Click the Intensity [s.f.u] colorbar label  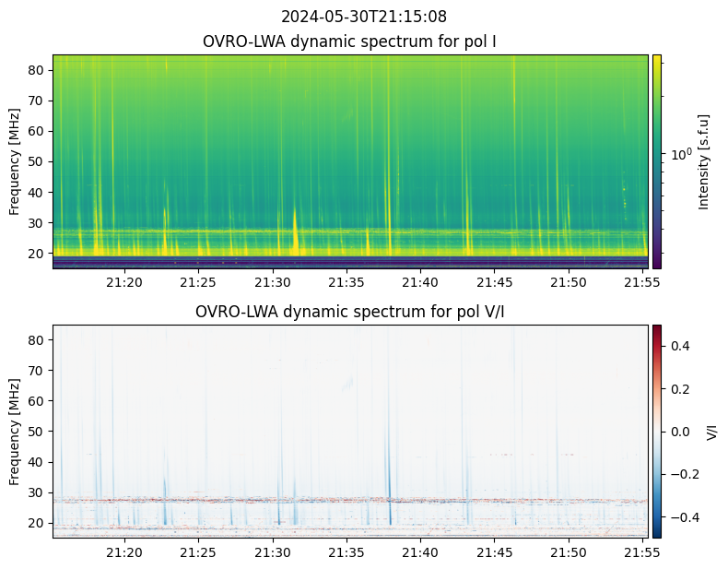[x=705, y=161]
